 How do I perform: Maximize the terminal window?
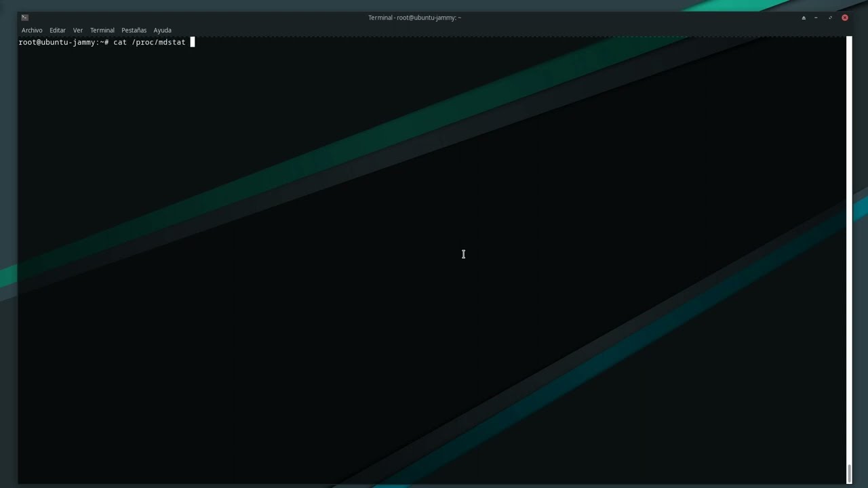(x=830, y=18)
